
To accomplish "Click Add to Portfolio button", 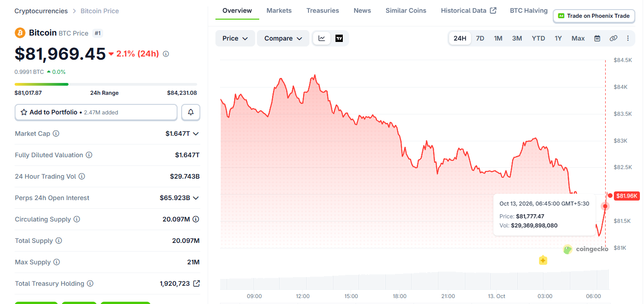I will pos(96,112).
